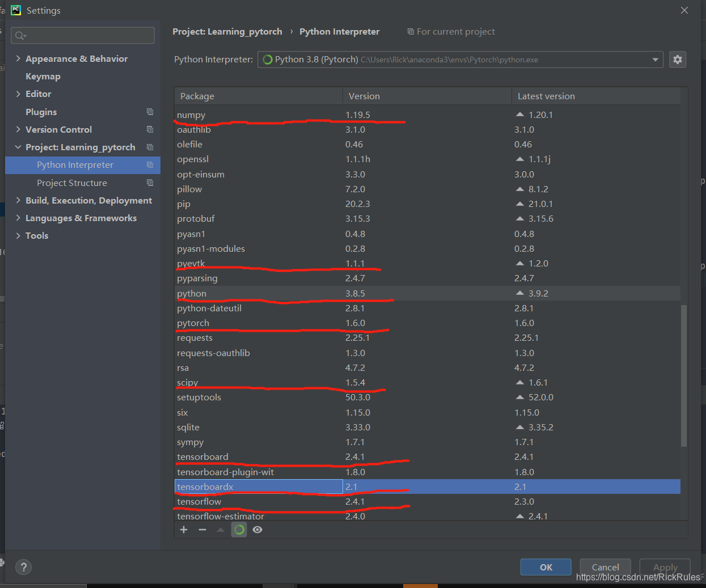
Task: Click the package list vertical scrollbar
Action: click(x=684, y=375)
